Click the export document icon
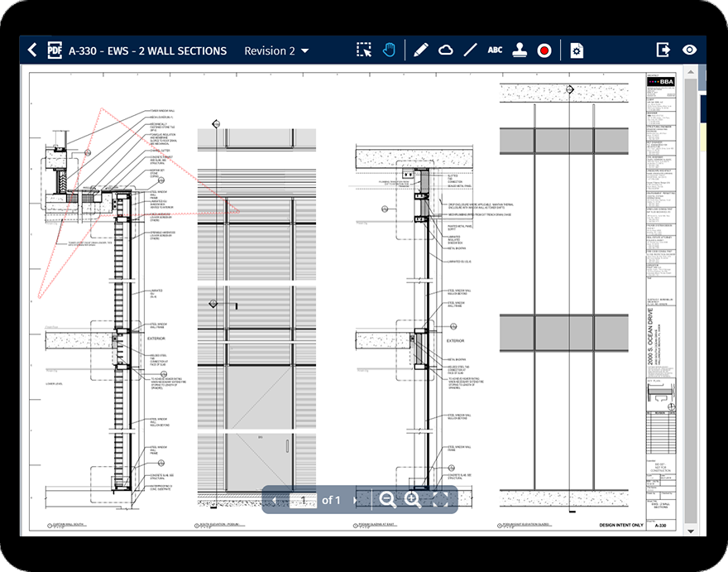This screenshot has height=572, width=728. (x=663, y=50)
